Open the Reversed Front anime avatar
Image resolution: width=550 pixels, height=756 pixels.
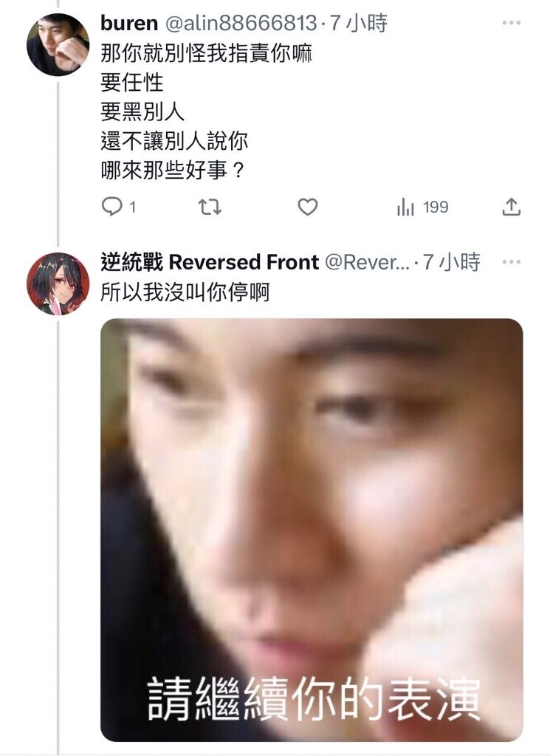click(58, 284)
